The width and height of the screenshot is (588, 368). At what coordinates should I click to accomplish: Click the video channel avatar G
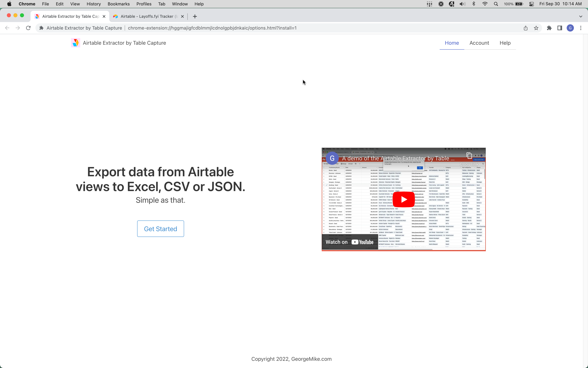[x=332, y=158]
